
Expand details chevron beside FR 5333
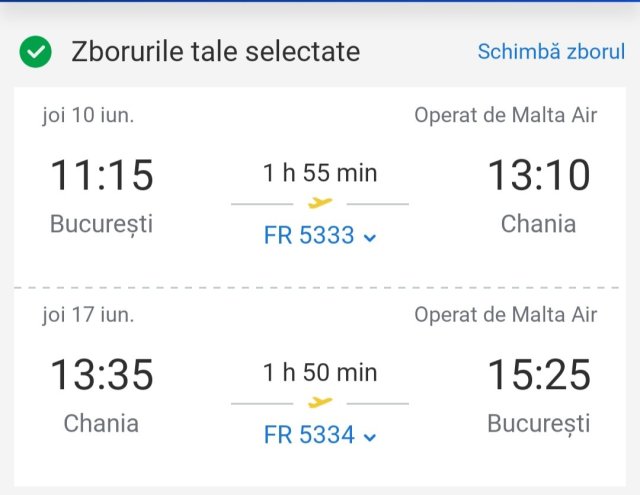[370, 237]
